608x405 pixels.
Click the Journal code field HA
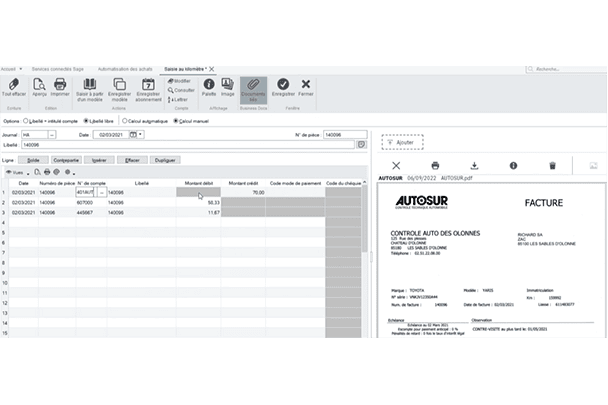tap(35, 135)
